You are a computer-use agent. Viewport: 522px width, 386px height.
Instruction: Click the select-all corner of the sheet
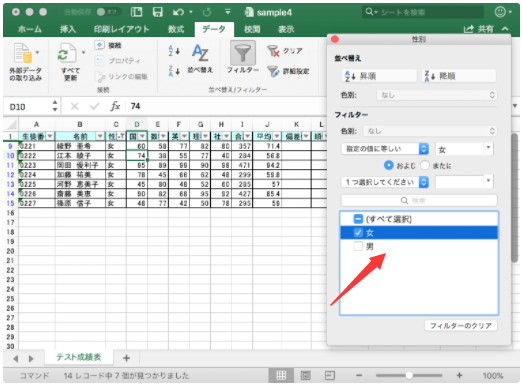[11, 125]
